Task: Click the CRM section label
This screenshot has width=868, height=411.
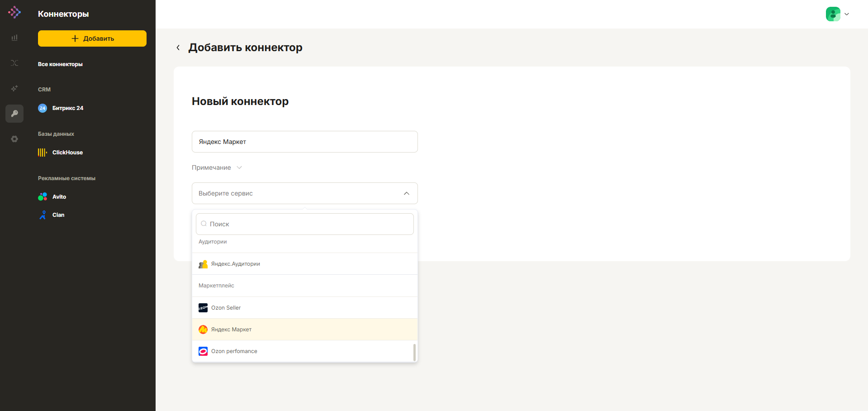Action: click(x=44, y=90)
